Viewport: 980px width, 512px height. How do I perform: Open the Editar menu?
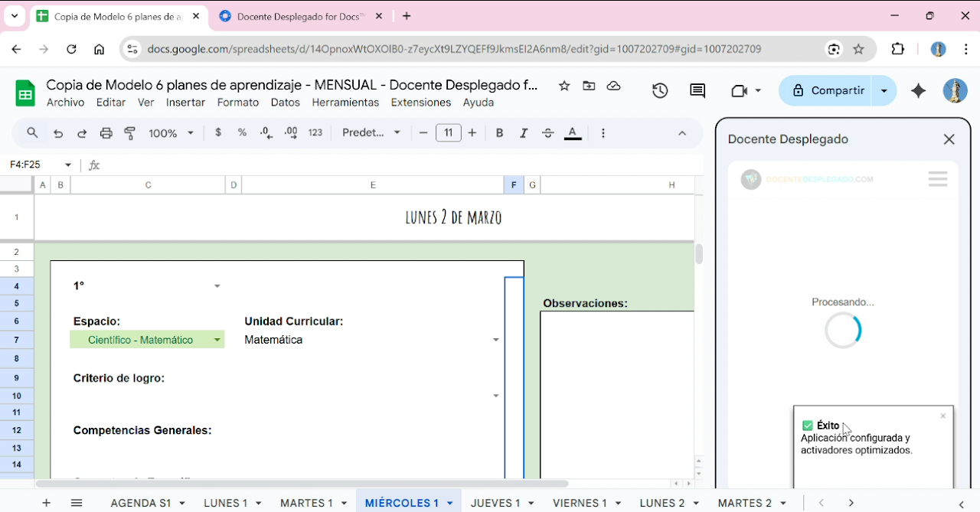(x=111, y=103)
